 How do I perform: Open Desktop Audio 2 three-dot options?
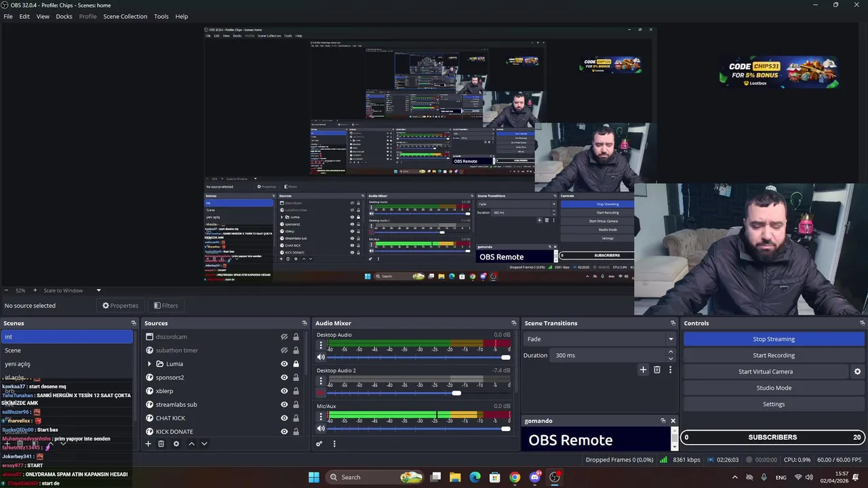pos(321,382)
